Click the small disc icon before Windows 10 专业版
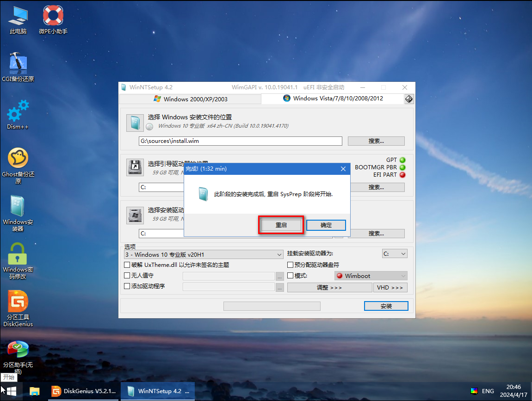532x401 pixels. pos(149,127)
